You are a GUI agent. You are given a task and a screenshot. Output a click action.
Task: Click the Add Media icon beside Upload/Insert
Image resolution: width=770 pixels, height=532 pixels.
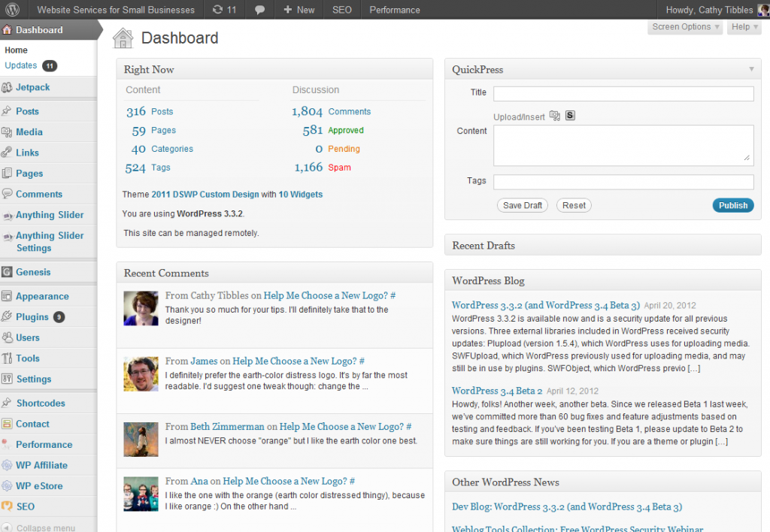pos(554,116)
